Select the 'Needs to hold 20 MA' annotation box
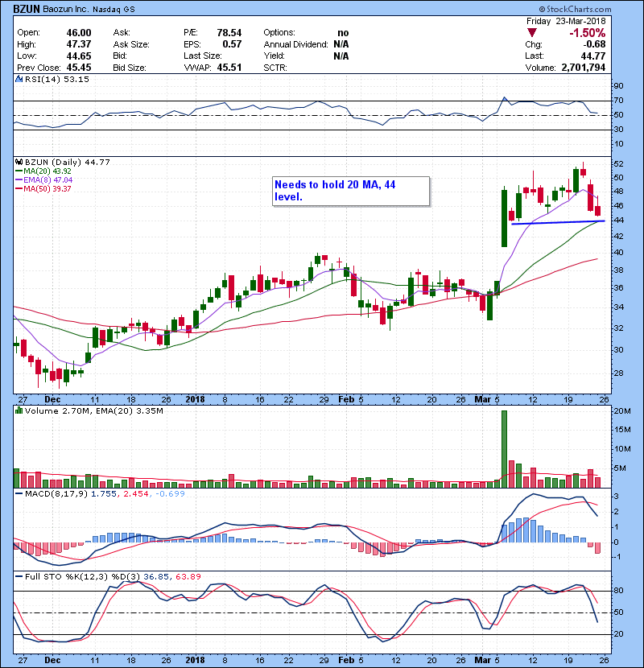Screen dimensions: 644x668 (x=350, y=191)
